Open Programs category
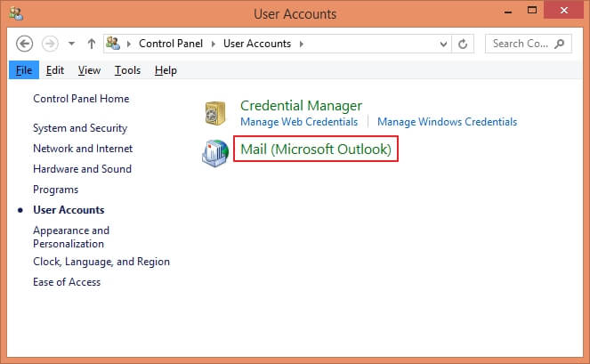Viewport: 590px width, 364px height. 56,190
